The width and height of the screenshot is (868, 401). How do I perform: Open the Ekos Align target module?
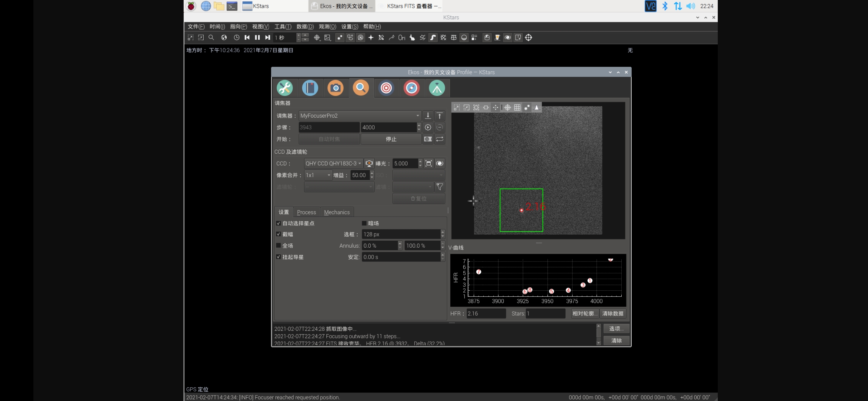pyautogui.click(x=386, y=88)
